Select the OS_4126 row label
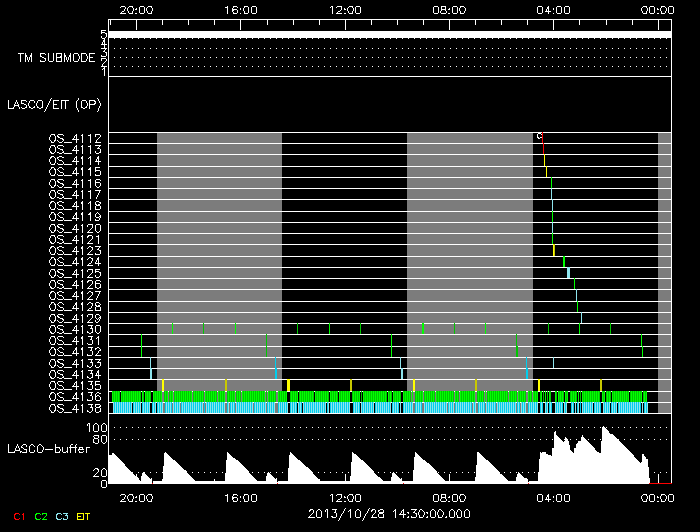 [x=75, y=285]
